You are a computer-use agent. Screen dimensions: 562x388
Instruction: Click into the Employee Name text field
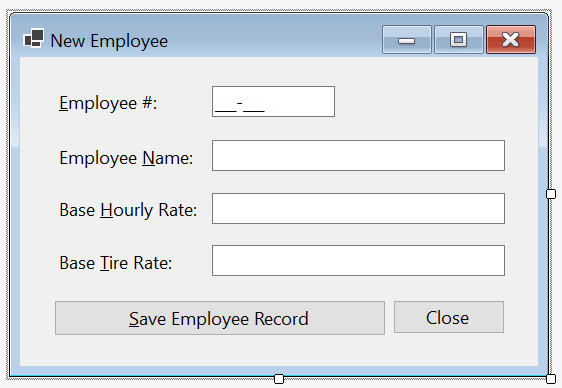coord(358,155)
